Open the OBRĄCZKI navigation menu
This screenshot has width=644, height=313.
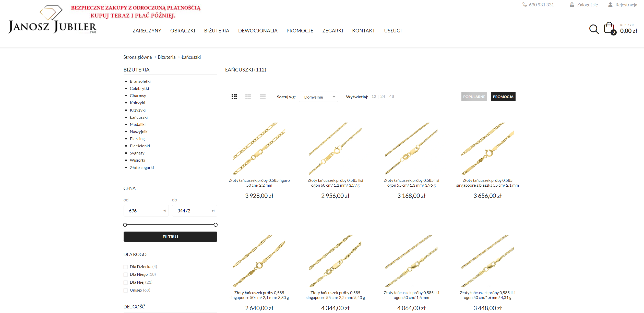183,31
